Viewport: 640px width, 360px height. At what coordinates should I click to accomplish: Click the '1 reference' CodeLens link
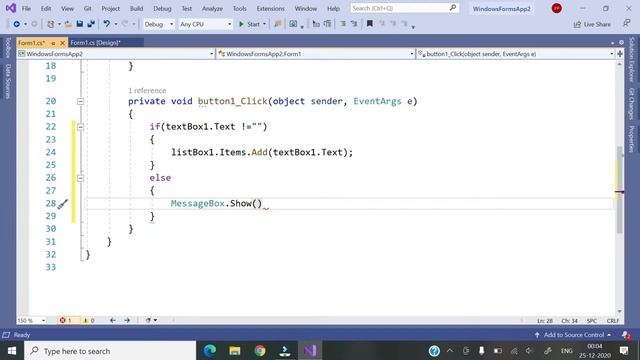pos(147,91)
